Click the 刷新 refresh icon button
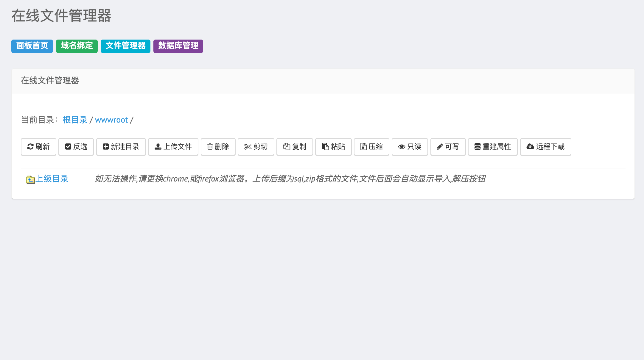The height and width of the screenshot is (360, 644). [38, 147]
